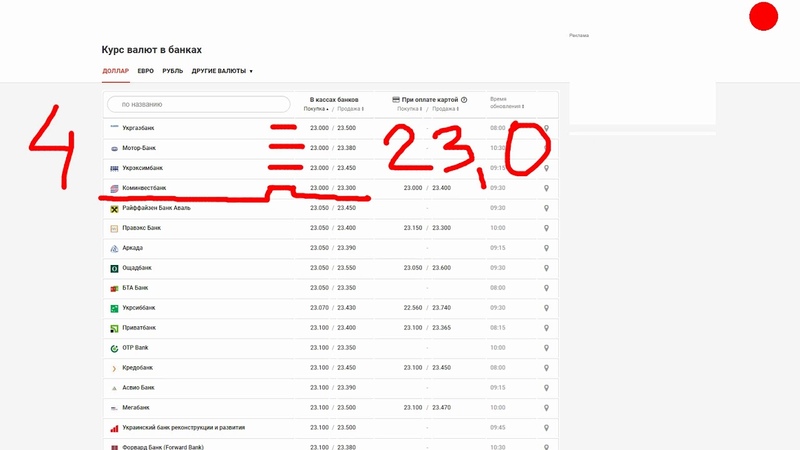This screenshot has height=450, width=800.
Task: Select Приватбанк card rate 23.100 / 23.365
Action: coord(427,328)
